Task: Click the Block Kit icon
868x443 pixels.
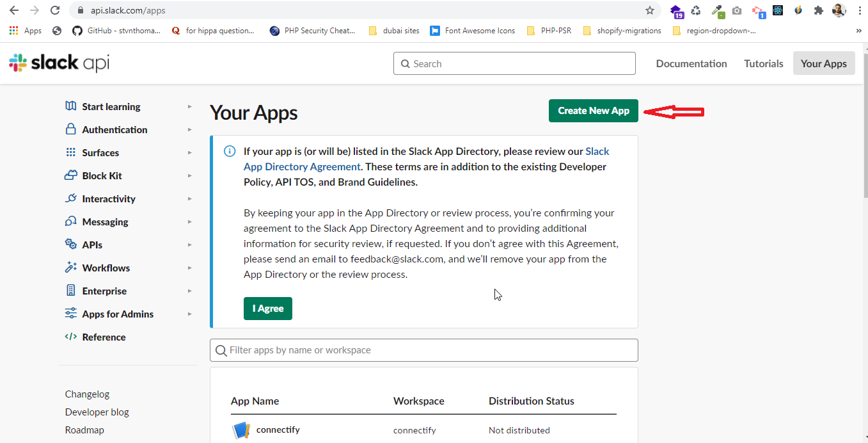Action: 71,175
